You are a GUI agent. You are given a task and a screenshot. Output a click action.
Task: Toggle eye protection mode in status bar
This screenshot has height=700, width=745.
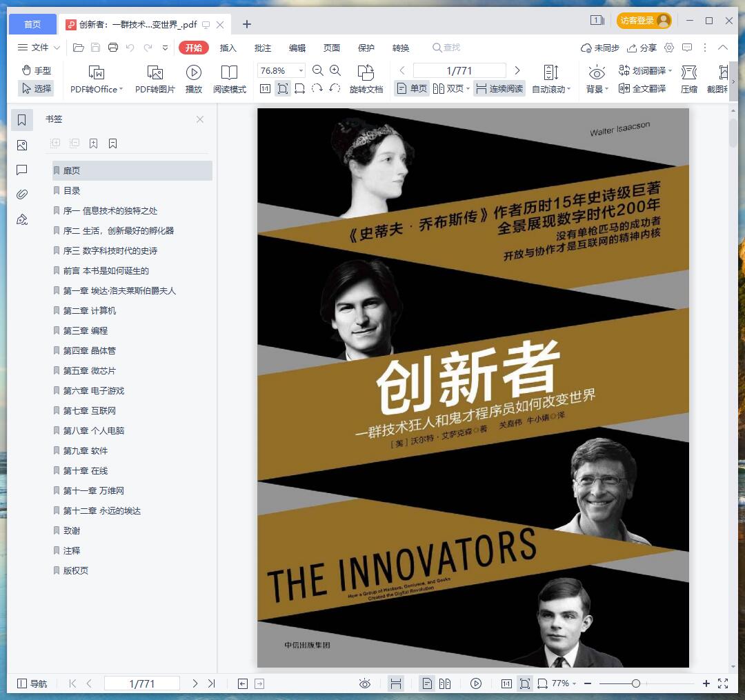[x=365, y=683]
